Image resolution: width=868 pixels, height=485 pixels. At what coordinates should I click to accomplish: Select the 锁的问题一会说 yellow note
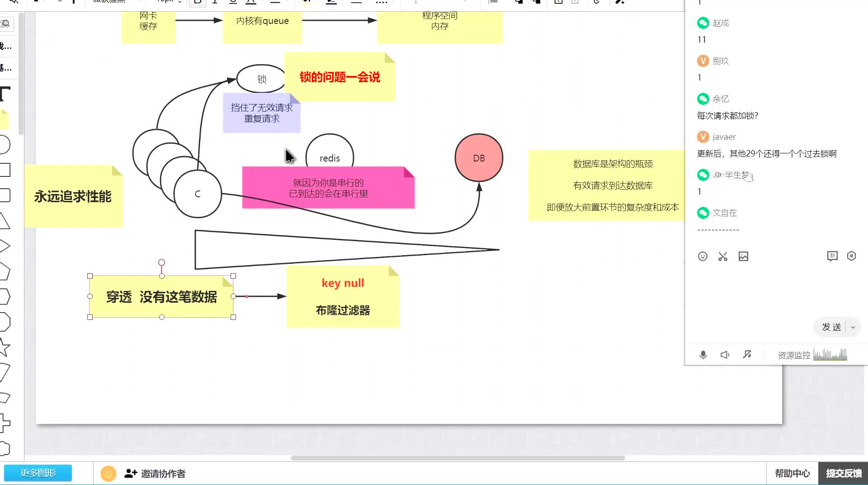(x=340, y=77)
